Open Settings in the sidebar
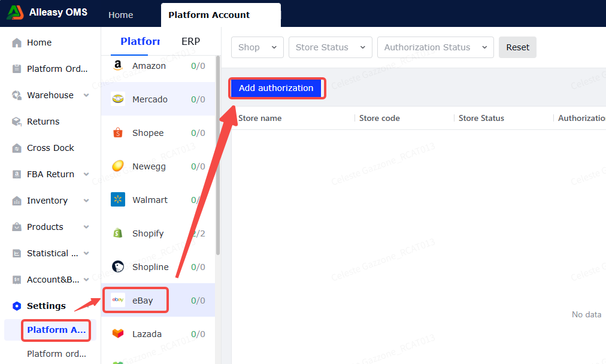Screen dimensions: 606x364 [46, 306]
